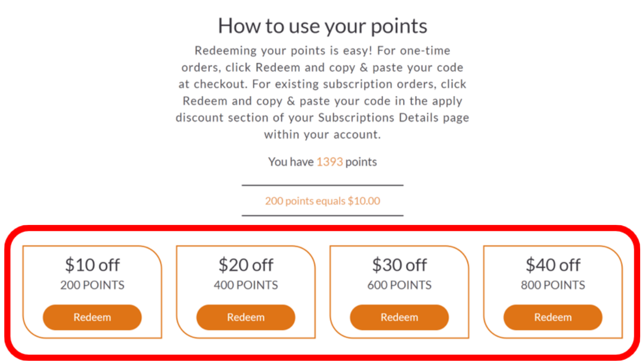This screenshot has width=644, height=364.
Task: Redeem the $20 off reward
Action: pyautogui.click(x=246, y=317)
